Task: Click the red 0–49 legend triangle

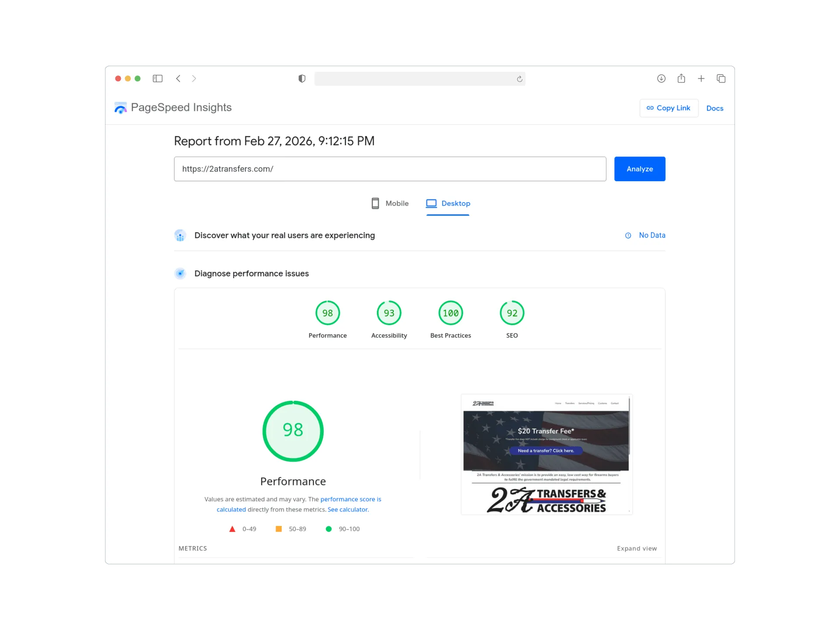Action: (x=232, y=529)
